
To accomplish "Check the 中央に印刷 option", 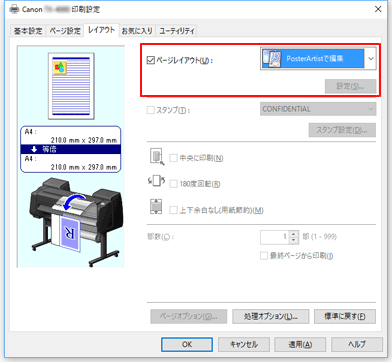I will pyautogui.click(x=173, y=158).
